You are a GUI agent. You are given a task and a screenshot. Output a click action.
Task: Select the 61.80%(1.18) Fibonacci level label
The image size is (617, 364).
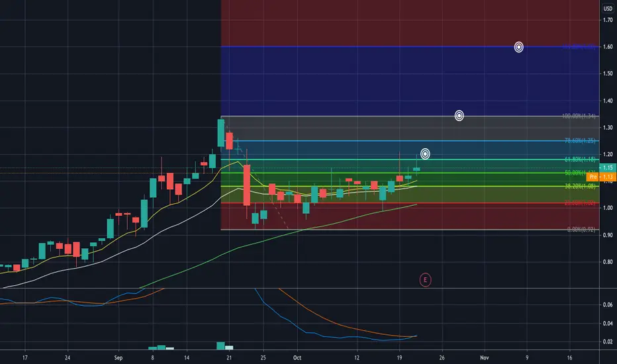580,159
